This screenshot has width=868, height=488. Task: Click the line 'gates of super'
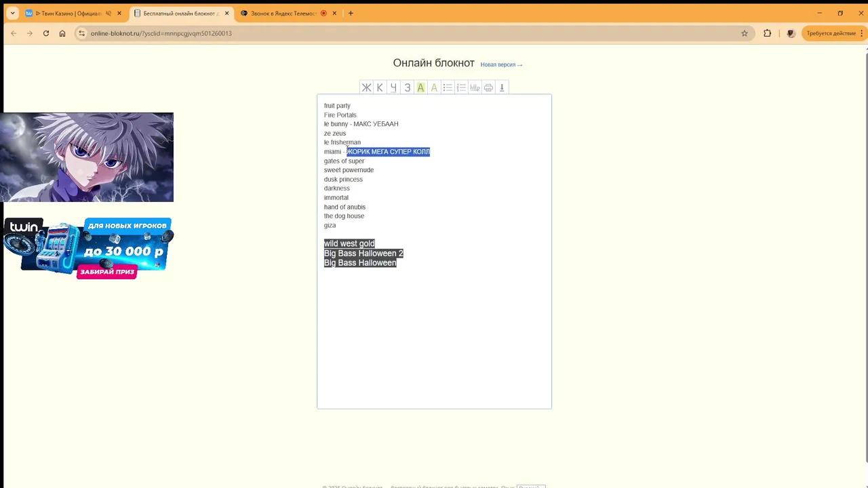coord(344,161)
